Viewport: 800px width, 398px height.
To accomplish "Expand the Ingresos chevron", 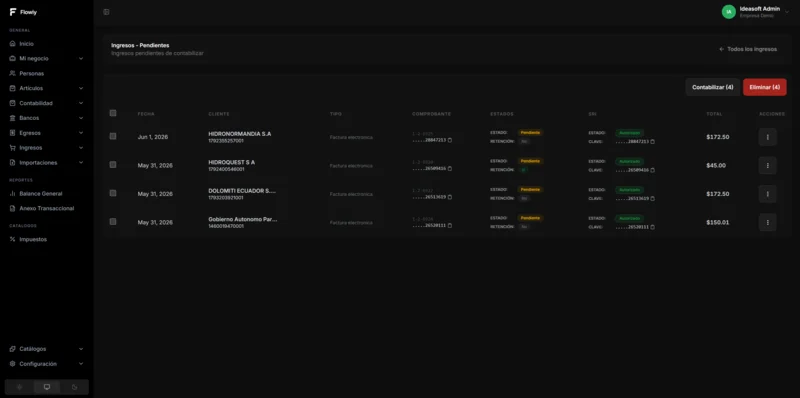I will pos(81,148).
